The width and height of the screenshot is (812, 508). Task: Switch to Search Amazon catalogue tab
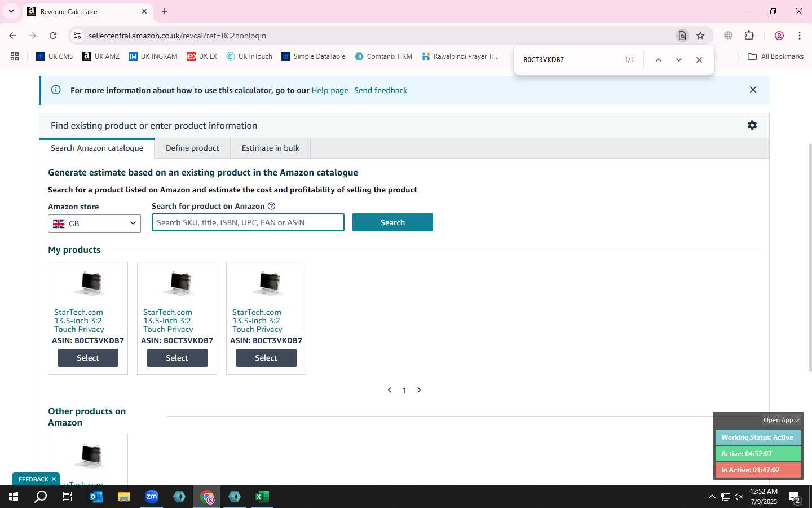click(x=97, y=148)
